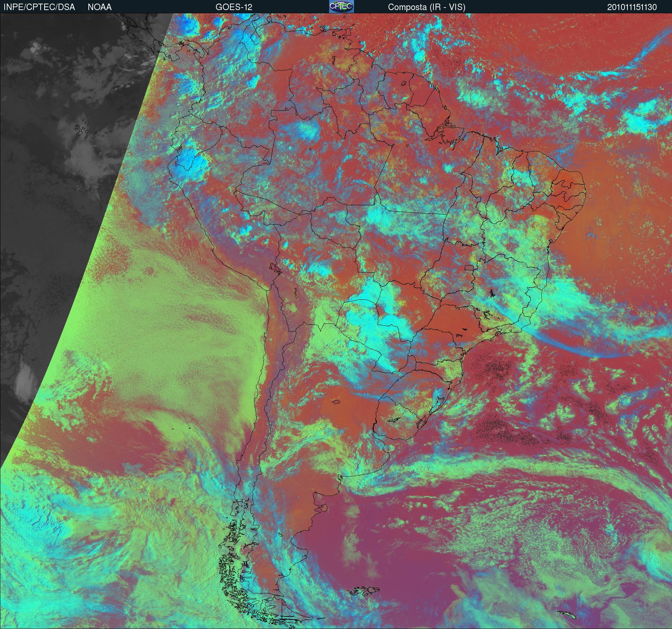Screen dimensions: 672x629
Task: Click the NOAA label in the header
Action: [x=100, y=7]
